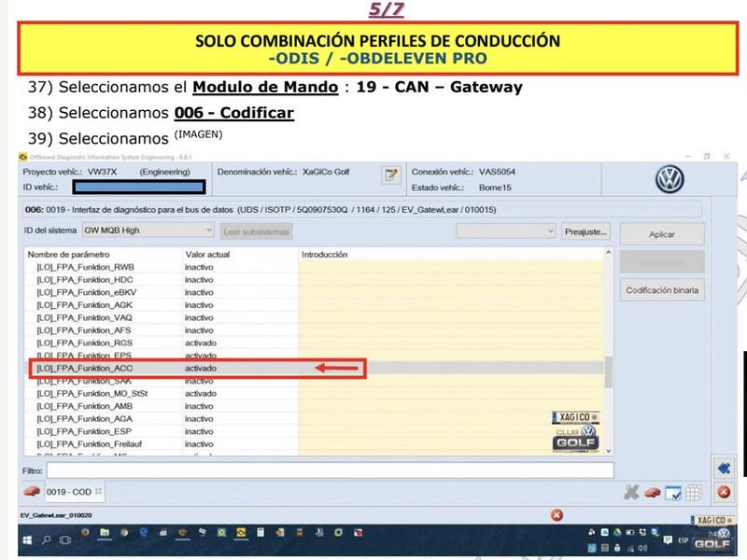Image resolution: width=747 pixels, height=560 pixels.
Task: Click the Leer subsistemas button
Action: [x=256, y=231]
